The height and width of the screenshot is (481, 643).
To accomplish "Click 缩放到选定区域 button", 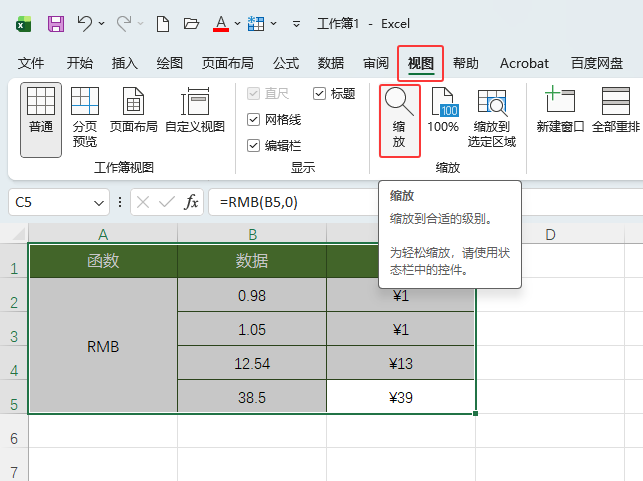I will click(492, 118).
